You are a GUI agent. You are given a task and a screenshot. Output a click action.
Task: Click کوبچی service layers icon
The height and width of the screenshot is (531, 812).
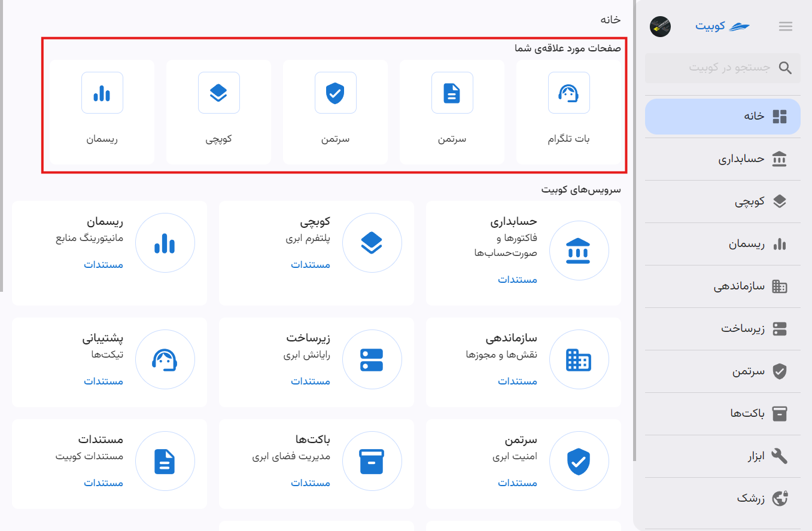point(372,243)
